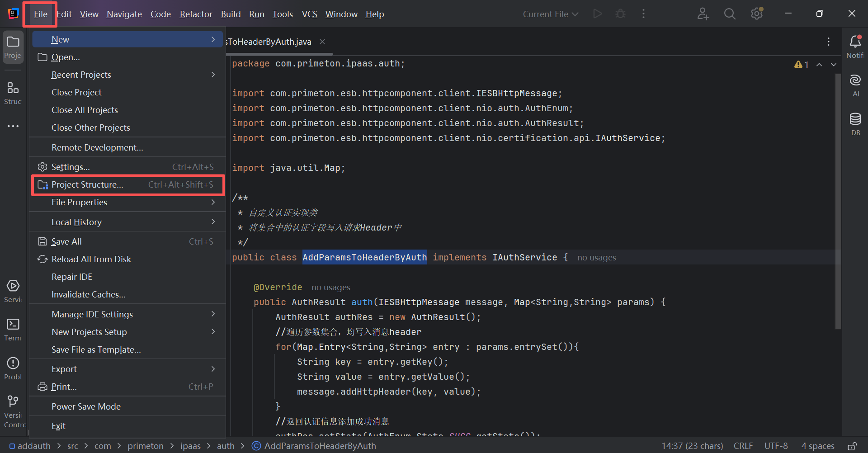This screenshot has width=868, height=453.
Task: Click the CRLF line separator widget
Action: (x=743, y=446)
